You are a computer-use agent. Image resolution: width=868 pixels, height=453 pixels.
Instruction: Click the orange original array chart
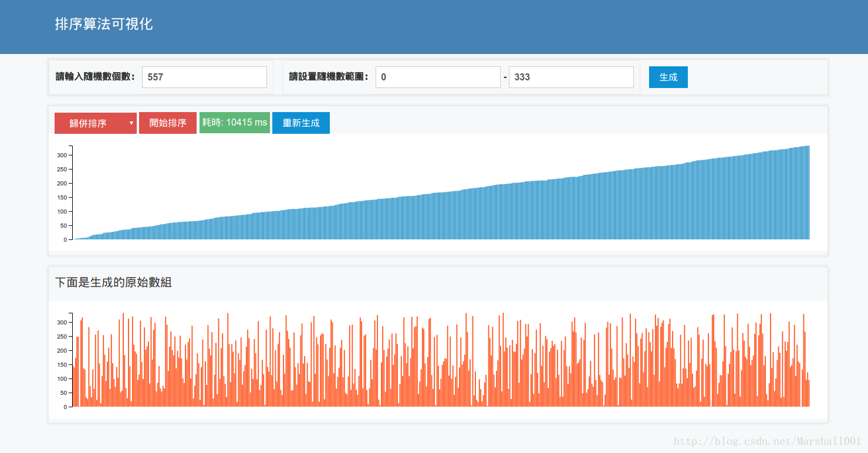[x=438, y=360]
